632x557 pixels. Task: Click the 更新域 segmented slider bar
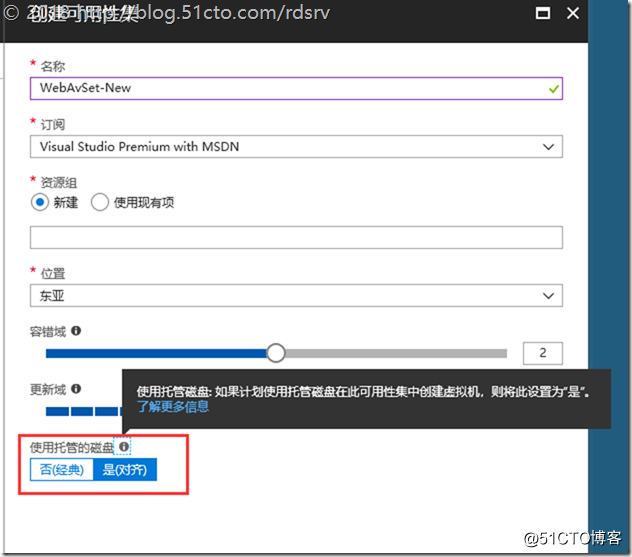[x=84, y=412]
